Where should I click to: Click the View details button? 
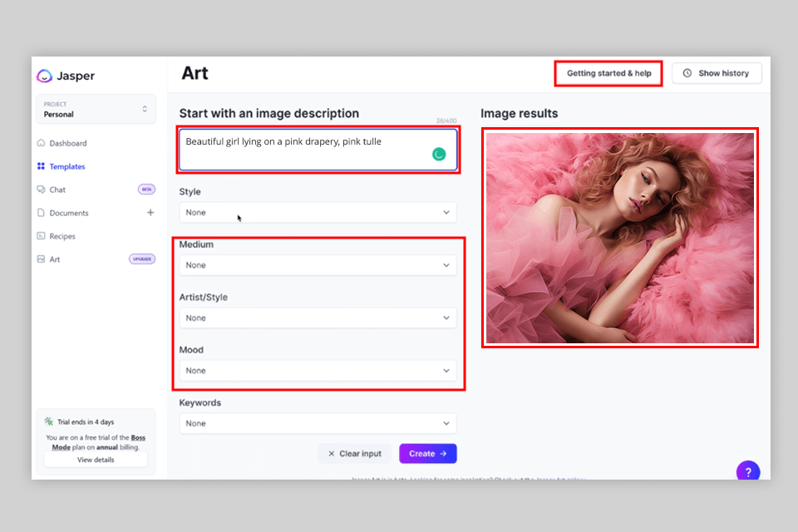(x=96, y=460)
